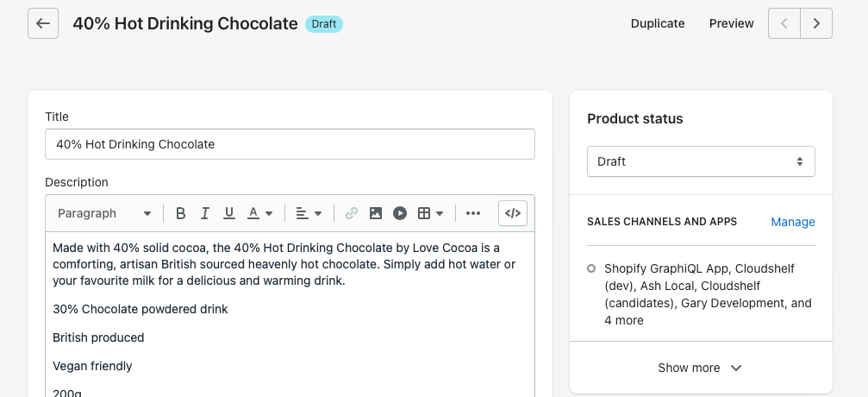
Task: Click the text "British produced"
Action: [98, 337]
